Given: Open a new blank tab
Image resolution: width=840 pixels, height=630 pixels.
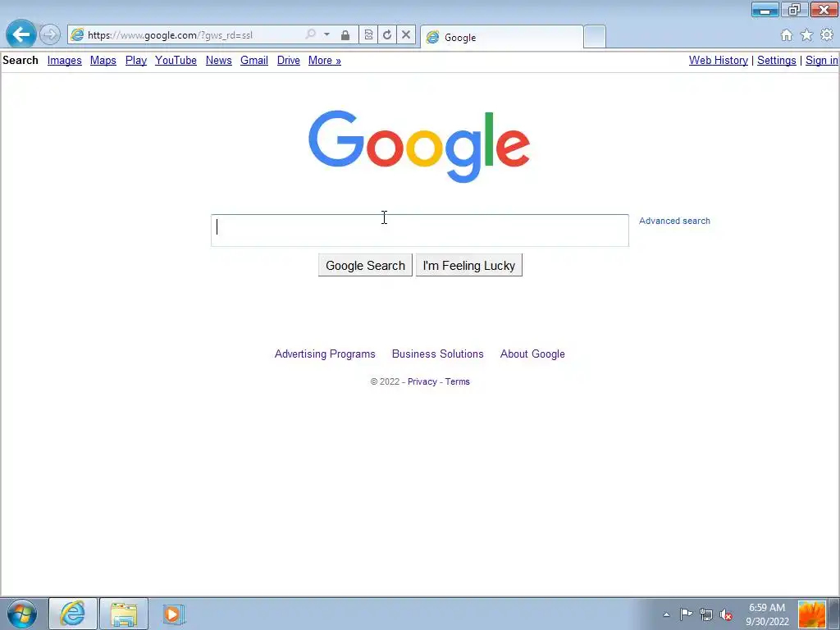Looking at the screenshot, I should coord(595,37).
